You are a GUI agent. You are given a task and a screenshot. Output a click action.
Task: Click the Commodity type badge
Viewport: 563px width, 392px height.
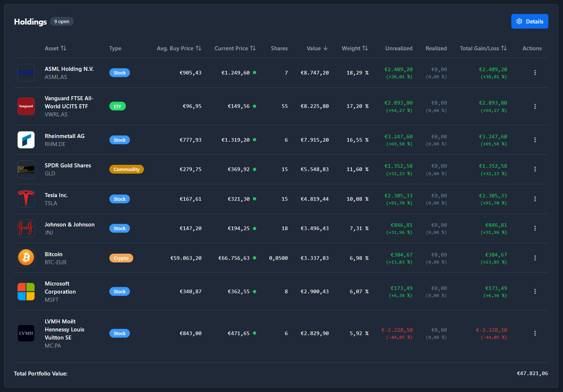click(x=127, y=169)
